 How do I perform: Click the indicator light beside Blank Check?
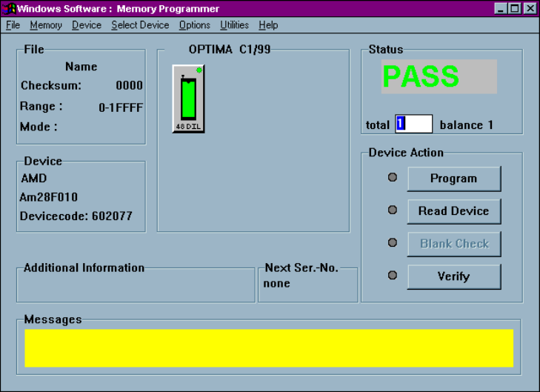point(393,242)
